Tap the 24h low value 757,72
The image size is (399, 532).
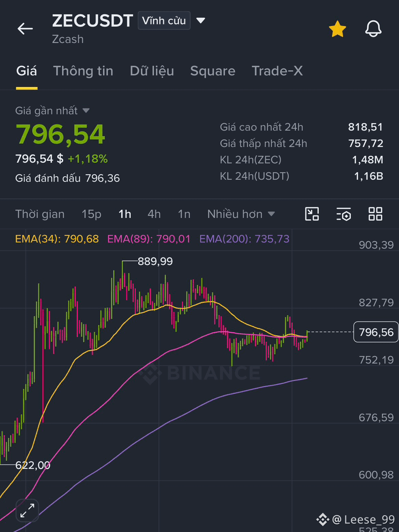[366, 143]
